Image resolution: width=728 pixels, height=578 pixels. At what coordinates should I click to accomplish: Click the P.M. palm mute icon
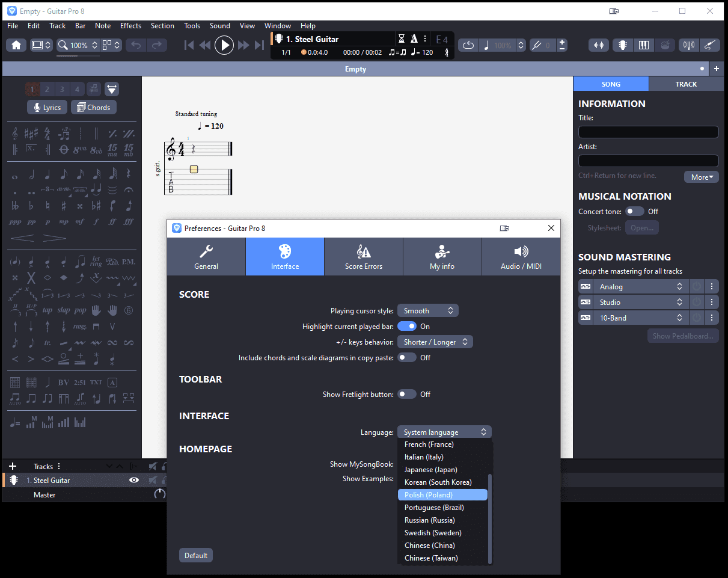(x=128, y=262)
